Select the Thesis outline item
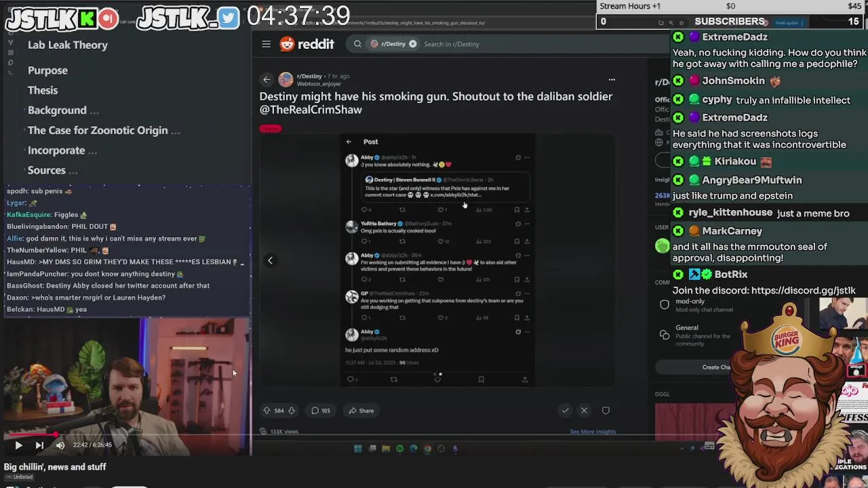 click(43, 90)
